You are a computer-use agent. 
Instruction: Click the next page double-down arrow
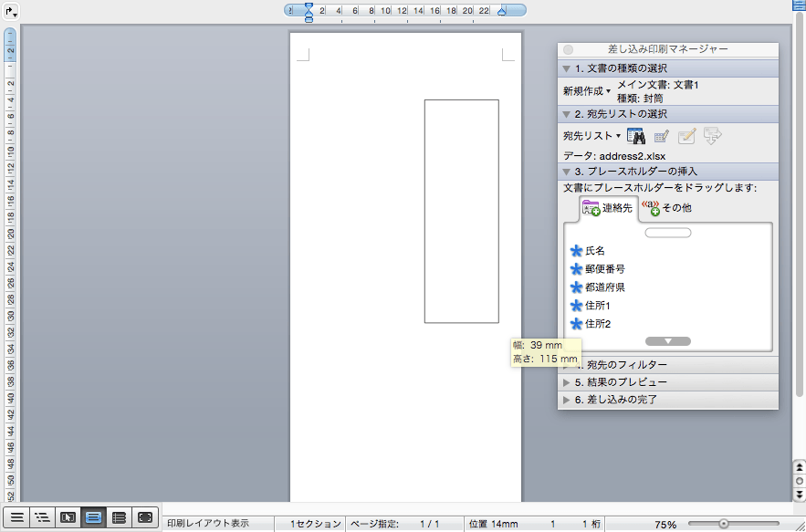(x=800, y=494)
